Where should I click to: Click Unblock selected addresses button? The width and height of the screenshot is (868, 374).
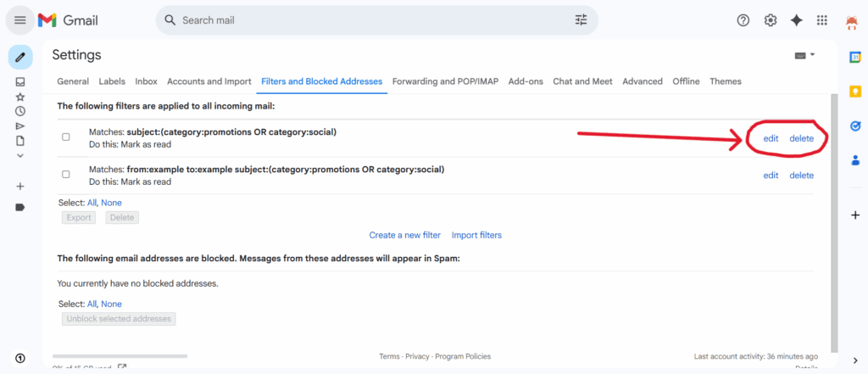pos(119,319)
